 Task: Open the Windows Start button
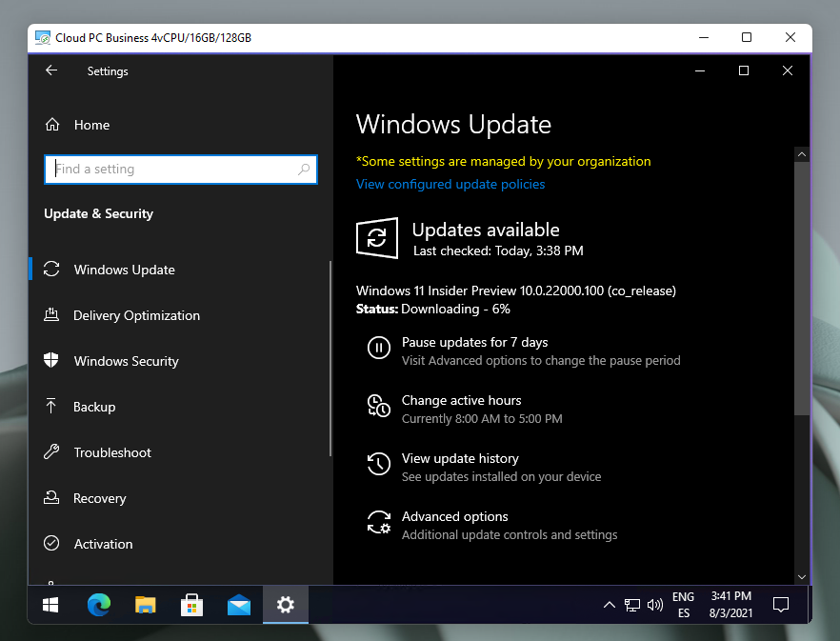tap(50, 605)
